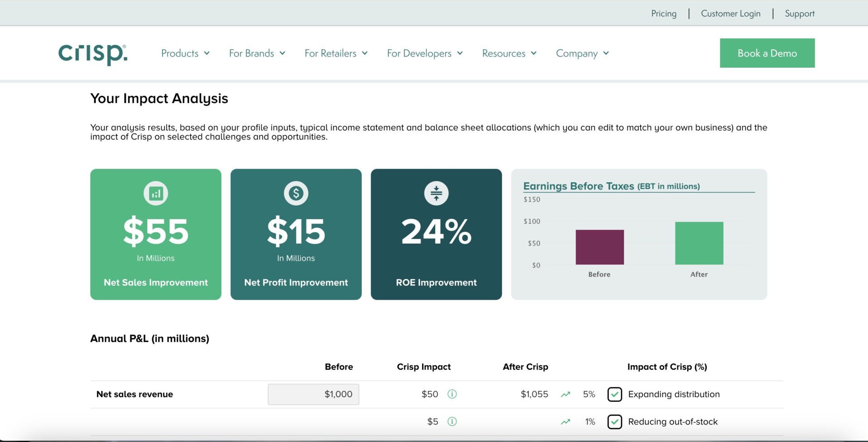Uncheck Expanding distribution checkbox

[x=615, y=394]
